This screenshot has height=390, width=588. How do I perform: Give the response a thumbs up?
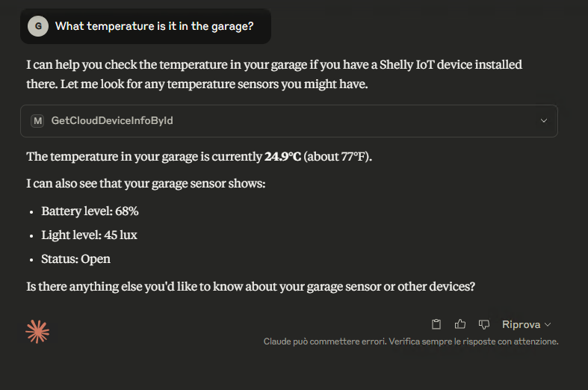click(460, 324)
